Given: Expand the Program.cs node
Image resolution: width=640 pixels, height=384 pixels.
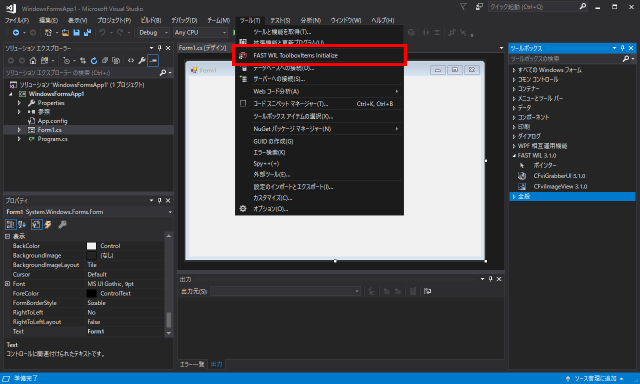Looking at the screenshot, I should coord(19,139).
